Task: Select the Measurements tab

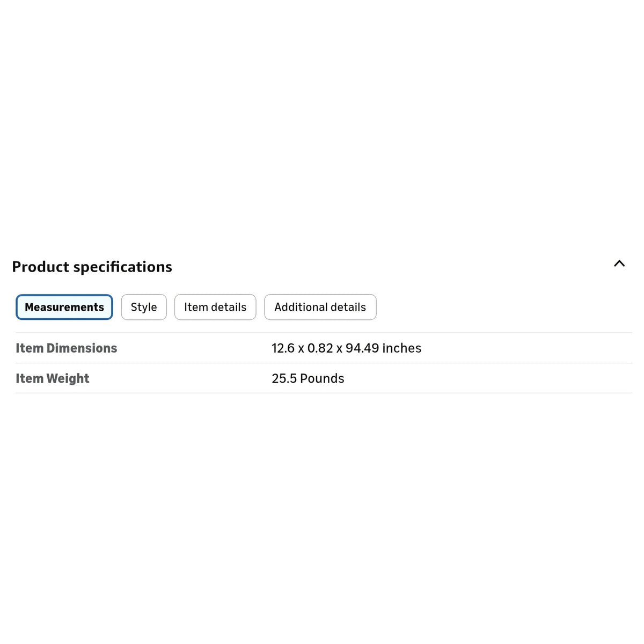Action: tap(64, 307)
